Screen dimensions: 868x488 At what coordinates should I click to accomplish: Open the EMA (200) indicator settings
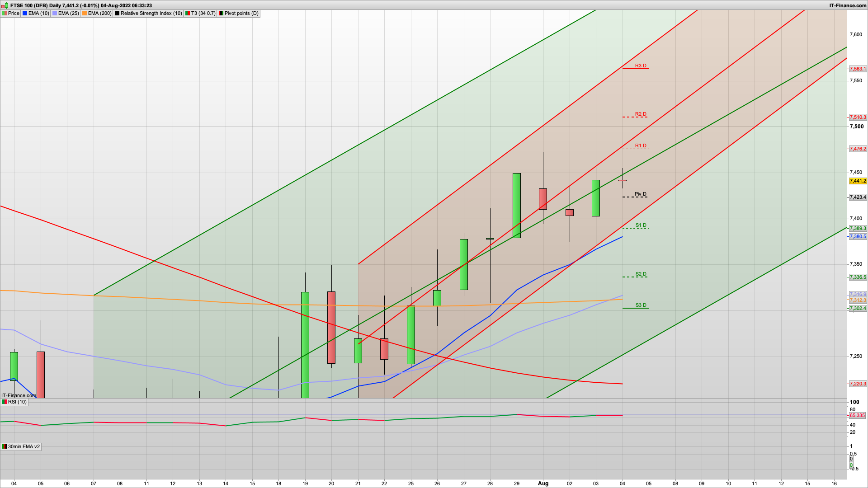click(x=99, y=13)
